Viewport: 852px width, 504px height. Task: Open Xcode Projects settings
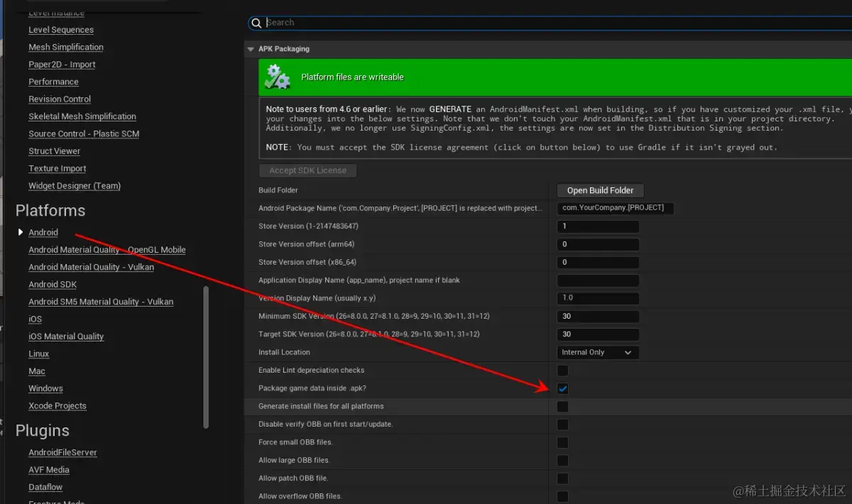(x=58, y=406)
